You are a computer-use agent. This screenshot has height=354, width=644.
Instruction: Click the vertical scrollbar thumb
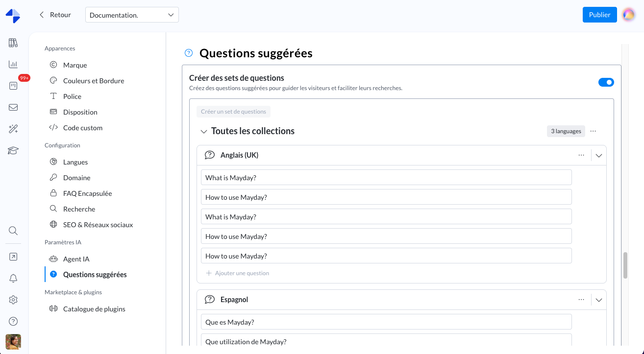pyautogui.click(x=625, y=265)
